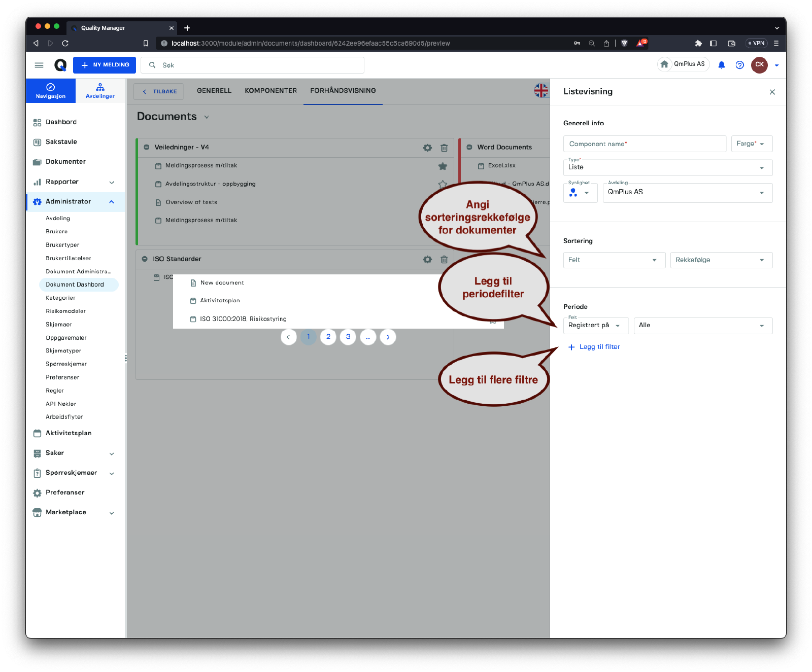Open the help question mark icon

coord(739,65)
